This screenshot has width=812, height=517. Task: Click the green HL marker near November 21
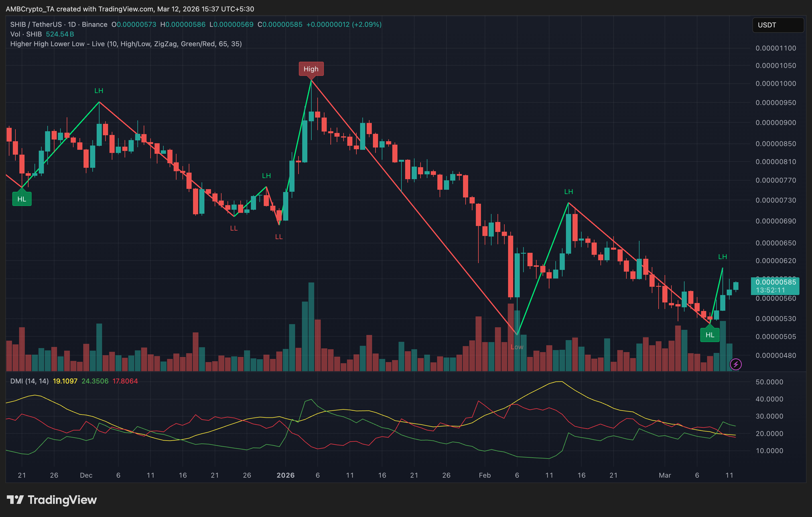click(x=22, y=199)
